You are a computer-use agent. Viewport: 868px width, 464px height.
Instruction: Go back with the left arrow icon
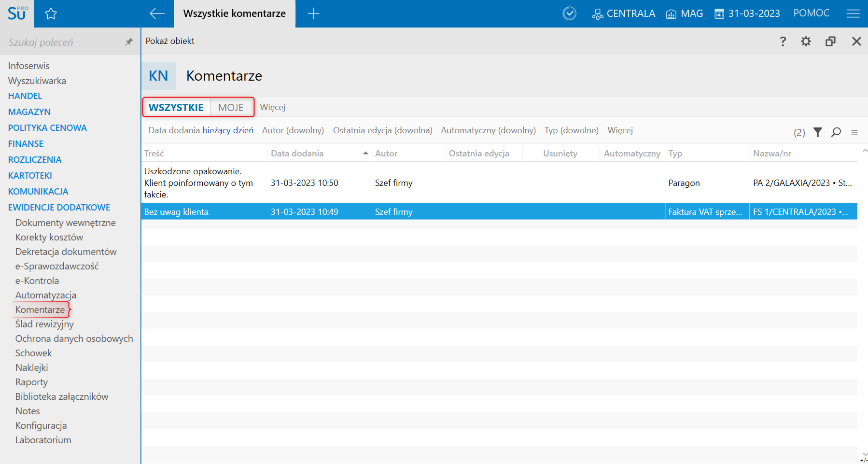tap(157, 14)
